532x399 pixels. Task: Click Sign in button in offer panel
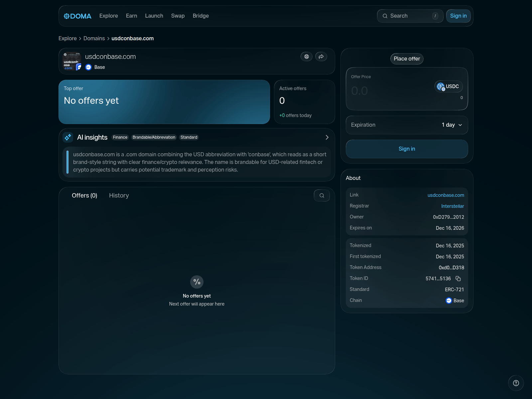(x=407, y=149)
